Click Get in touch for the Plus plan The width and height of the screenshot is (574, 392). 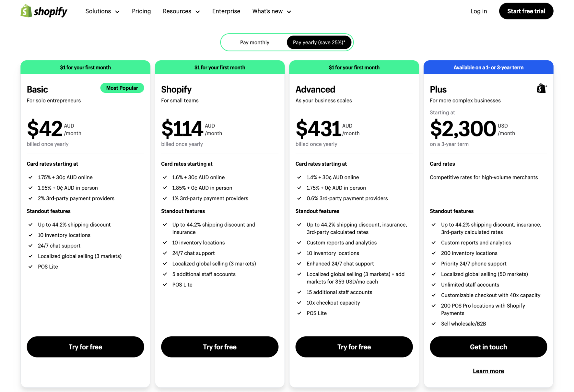coord(488,347)
